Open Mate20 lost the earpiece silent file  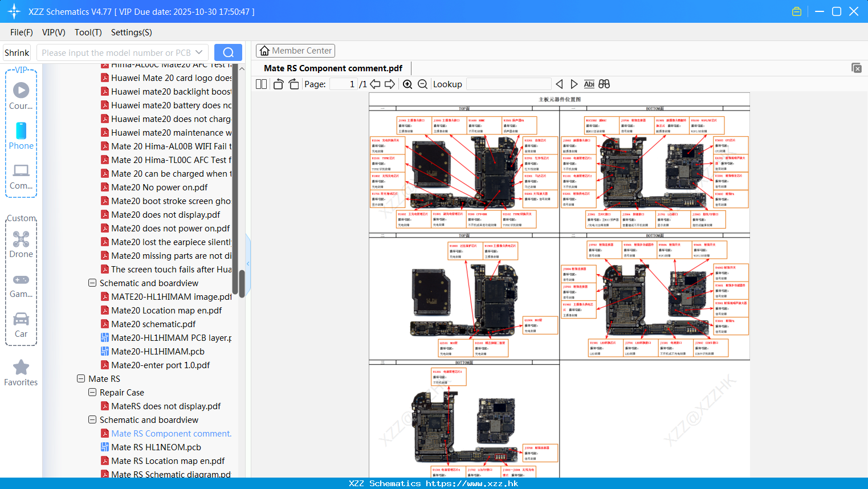[x=171, y=242]
